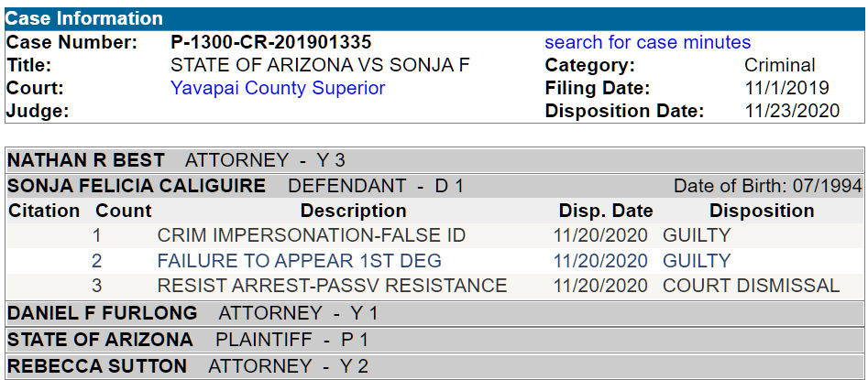This screenshot has width=868, height=380.
Task: Open the search for case minutes link
Action: click(x=647, y=42)
